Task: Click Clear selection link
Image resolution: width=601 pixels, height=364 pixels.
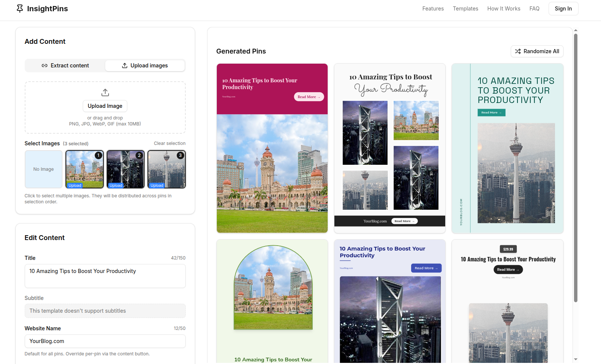Action: point(170,143)
